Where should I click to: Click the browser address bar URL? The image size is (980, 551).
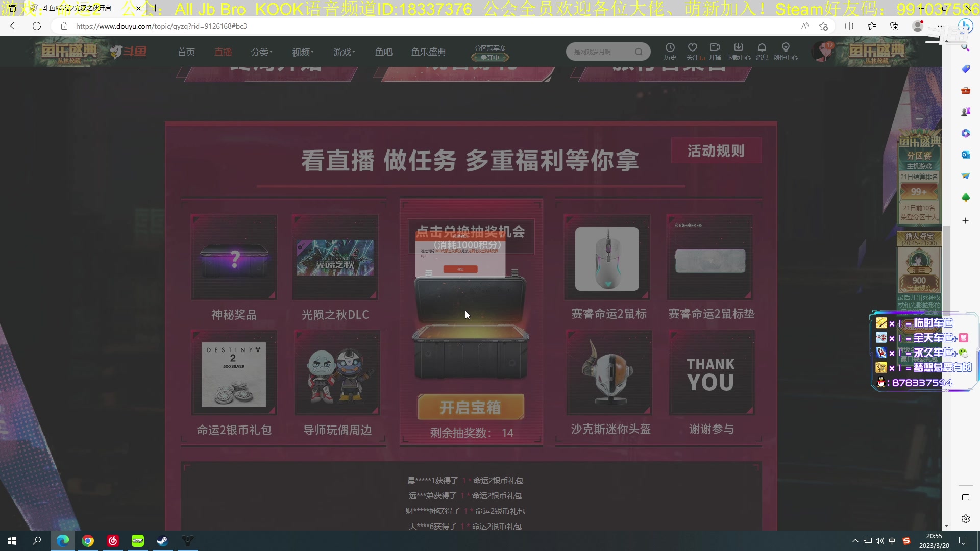tap(161, 26)
